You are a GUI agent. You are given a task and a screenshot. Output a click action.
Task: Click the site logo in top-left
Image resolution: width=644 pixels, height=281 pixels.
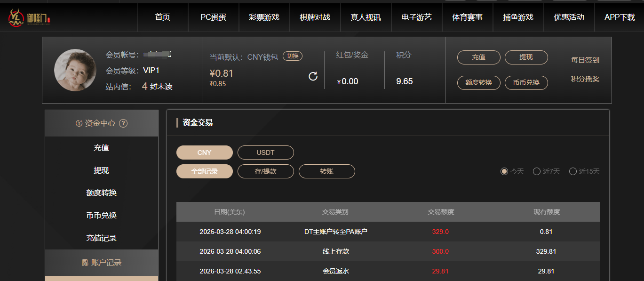pos(29,18)
